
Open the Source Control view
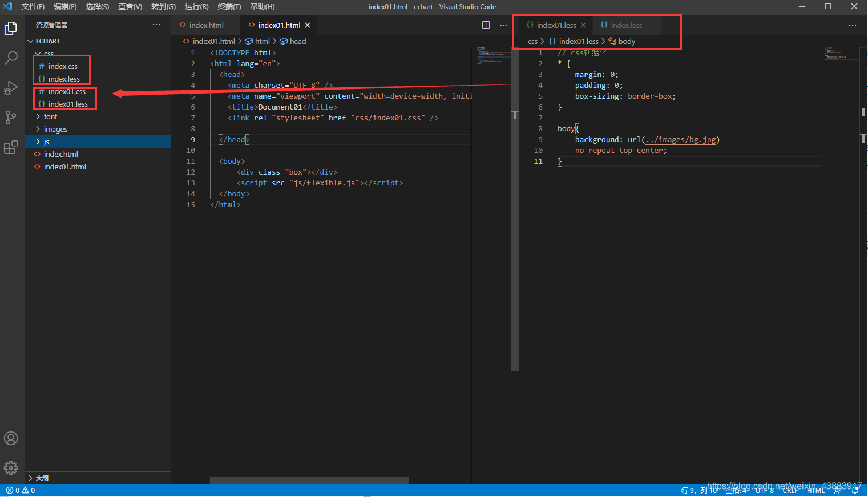11,118
